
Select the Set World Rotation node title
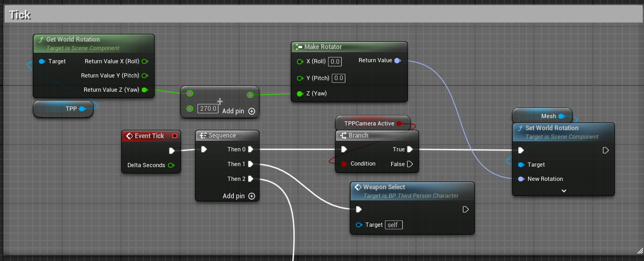point(552,128)
